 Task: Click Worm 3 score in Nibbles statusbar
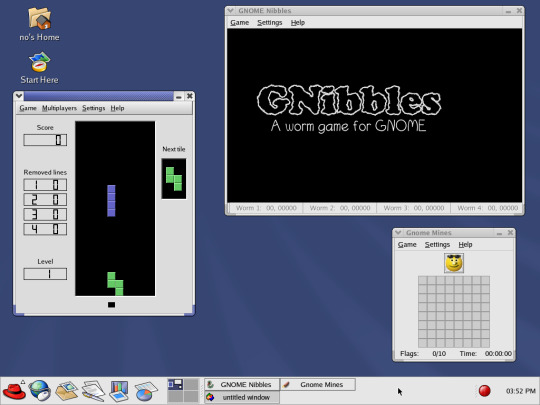[x=414, y=208]
